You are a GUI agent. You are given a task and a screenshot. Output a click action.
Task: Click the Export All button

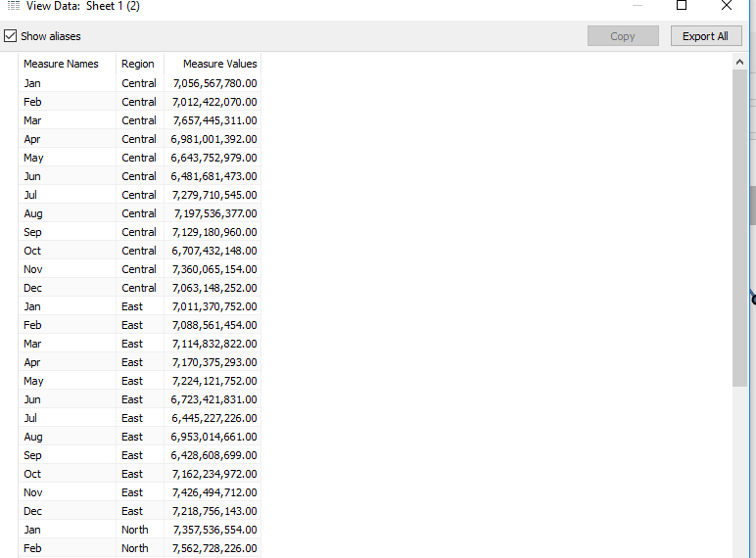coord(706,36)
